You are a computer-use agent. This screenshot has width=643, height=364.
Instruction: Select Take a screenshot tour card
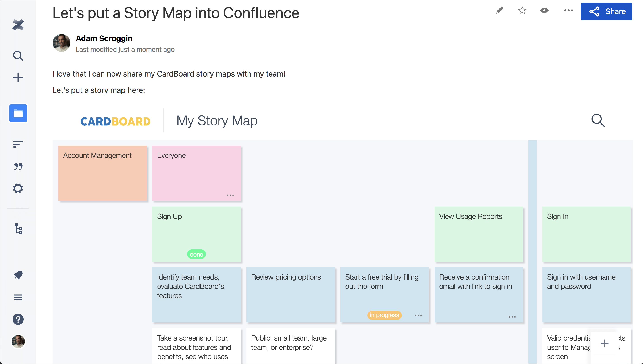[196, 346]
